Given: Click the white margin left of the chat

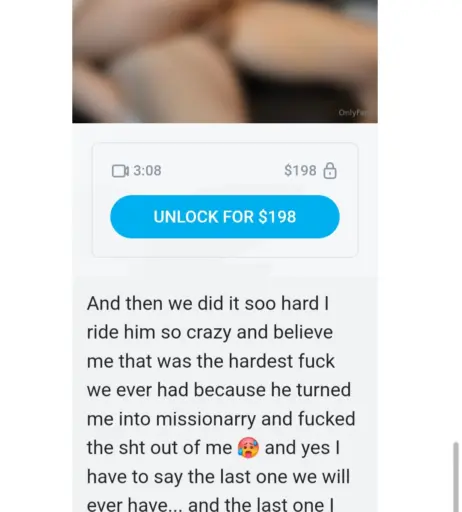Looking at the screenshot, I should [36, 256].
